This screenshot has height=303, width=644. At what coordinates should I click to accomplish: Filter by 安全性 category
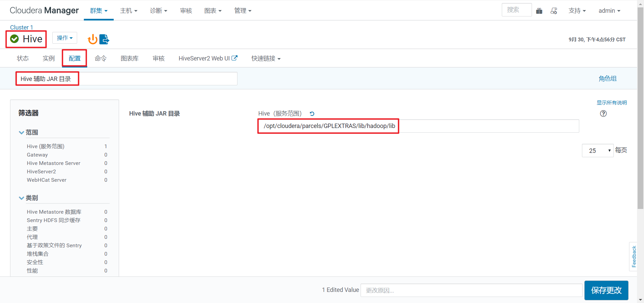pyautogui.click(x=35, y=262)
